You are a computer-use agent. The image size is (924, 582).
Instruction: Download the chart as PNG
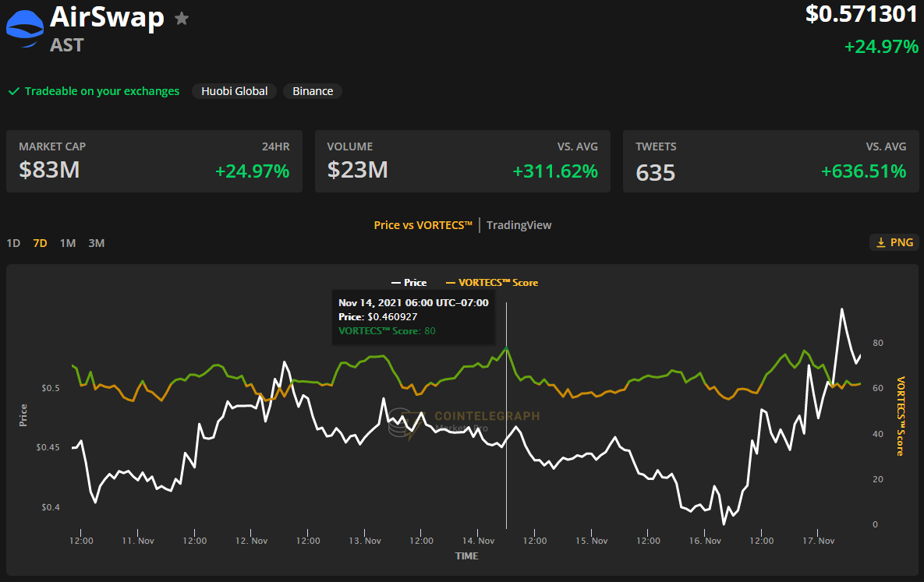[894, 243]
